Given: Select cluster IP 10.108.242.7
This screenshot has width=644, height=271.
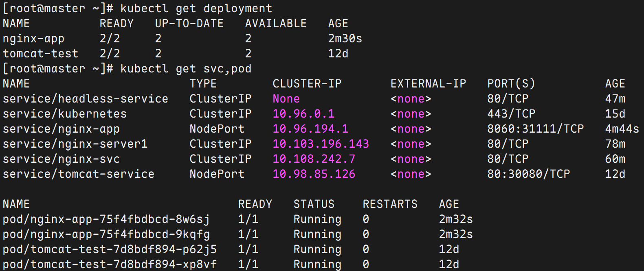Looking at the screenshot, I should (x=314, y=159).
